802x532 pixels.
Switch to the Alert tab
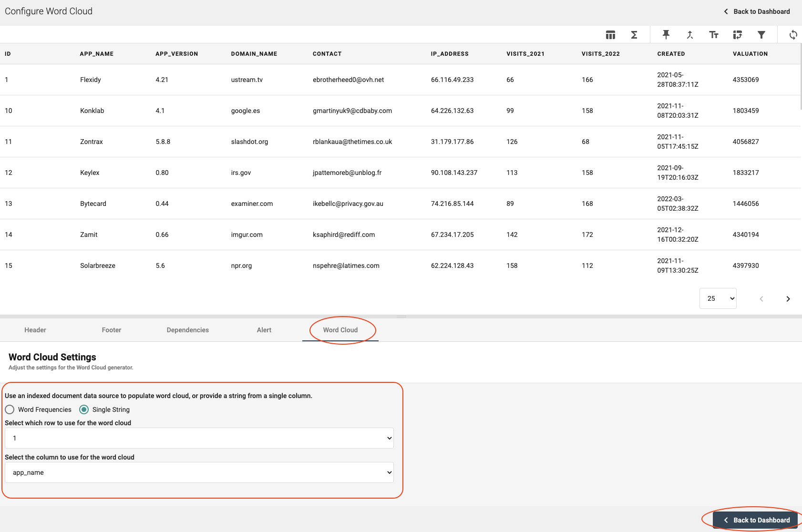264,330
